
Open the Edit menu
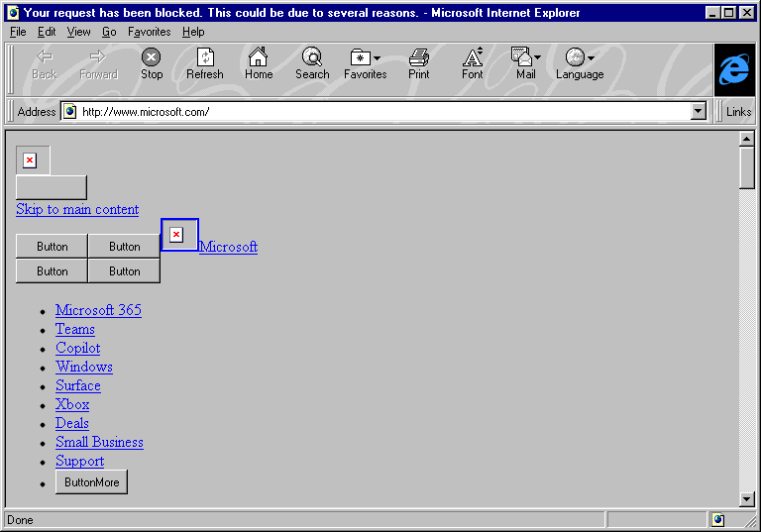(47, 32)
